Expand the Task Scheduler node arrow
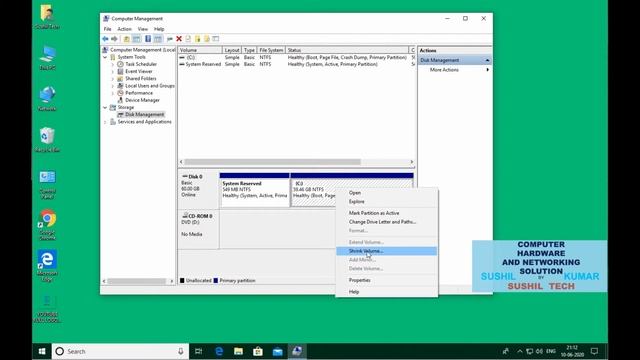 (113, 64)
